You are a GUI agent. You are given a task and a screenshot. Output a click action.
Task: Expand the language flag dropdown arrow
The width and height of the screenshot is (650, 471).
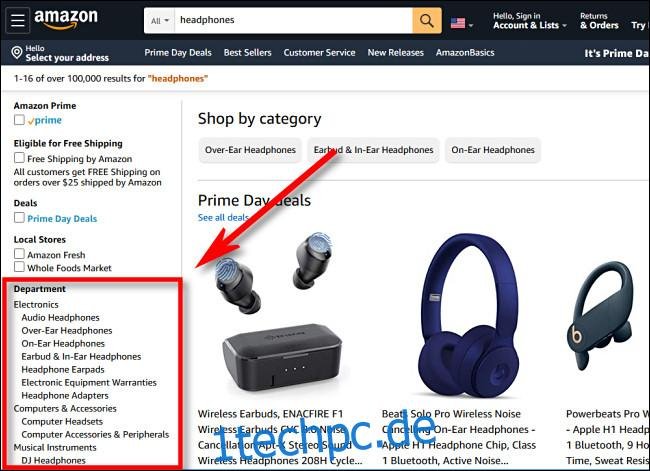(471, 25)
